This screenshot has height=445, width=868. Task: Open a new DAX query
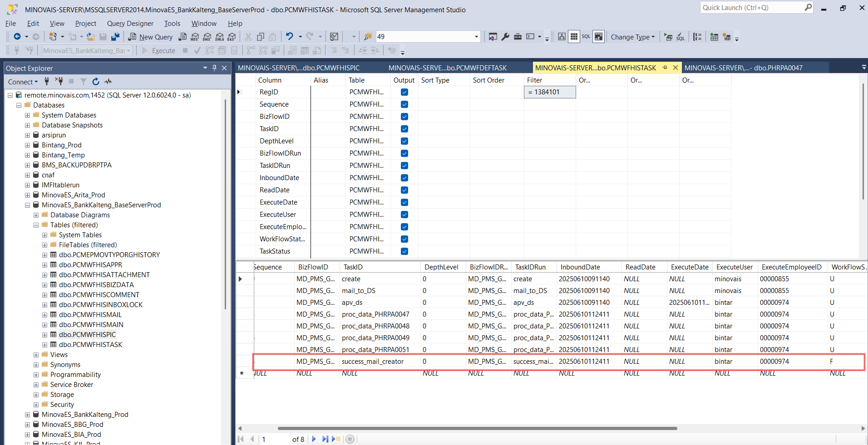(232, 37)
